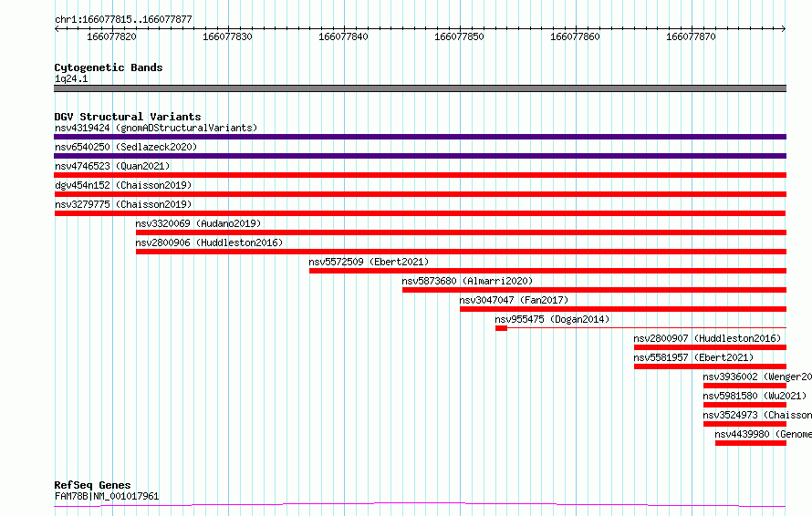Open the nsv5873680 (Almarri2020) variant label
The height and width of the screenshot is (516, 812).
point(467,281)
